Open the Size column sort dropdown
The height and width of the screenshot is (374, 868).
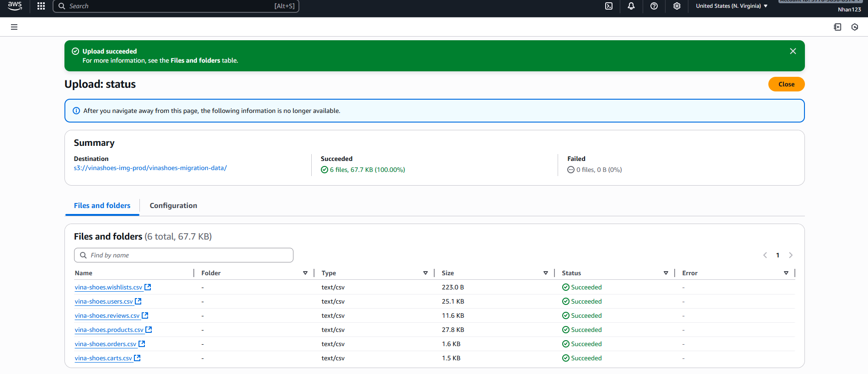pyautogui.click(x=546, y=273)
